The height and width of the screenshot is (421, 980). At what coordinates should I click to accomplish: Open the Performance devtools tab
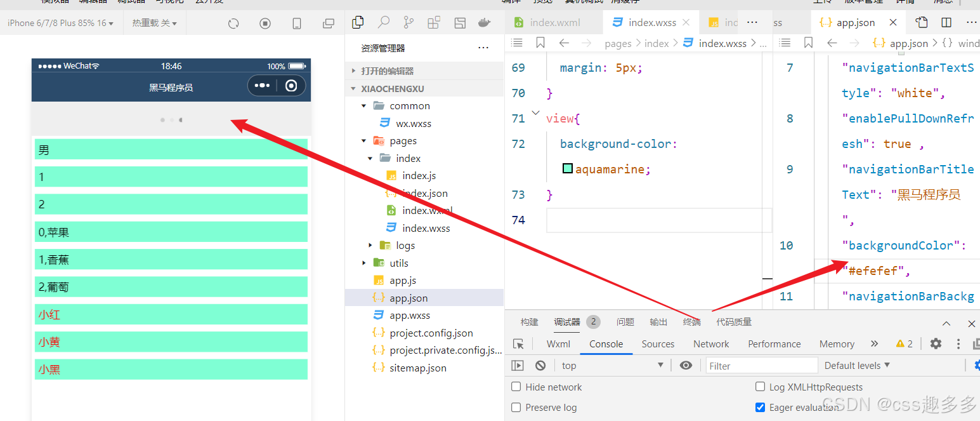(x=774, y=344)
